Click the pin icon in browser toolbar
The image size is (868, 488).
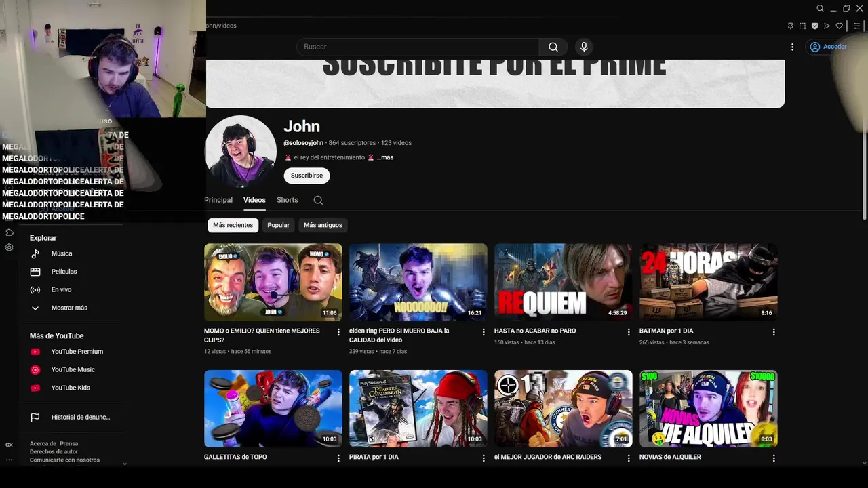[x=790, y=26]
